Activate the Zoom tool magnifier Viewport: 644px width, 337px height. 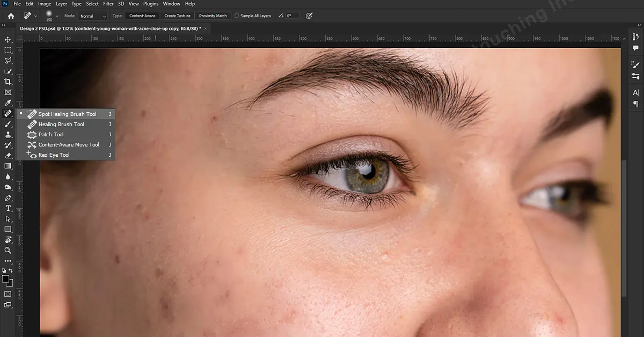click(x=8, y=250)
